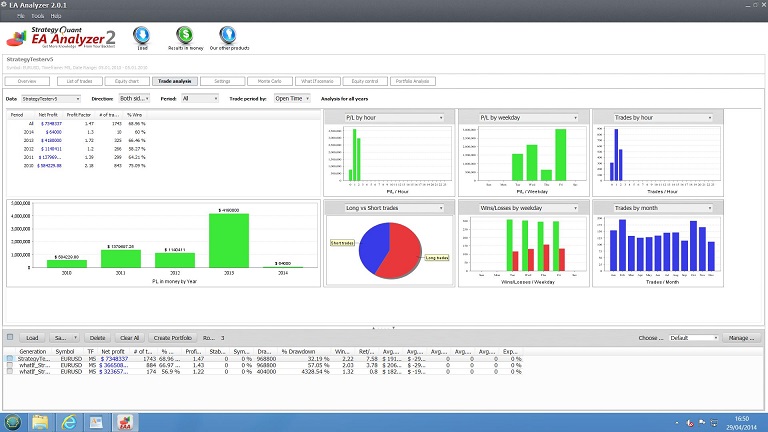
Task: Open Internet Explorer from the taskbar
Action: click(x=71, y=421)
